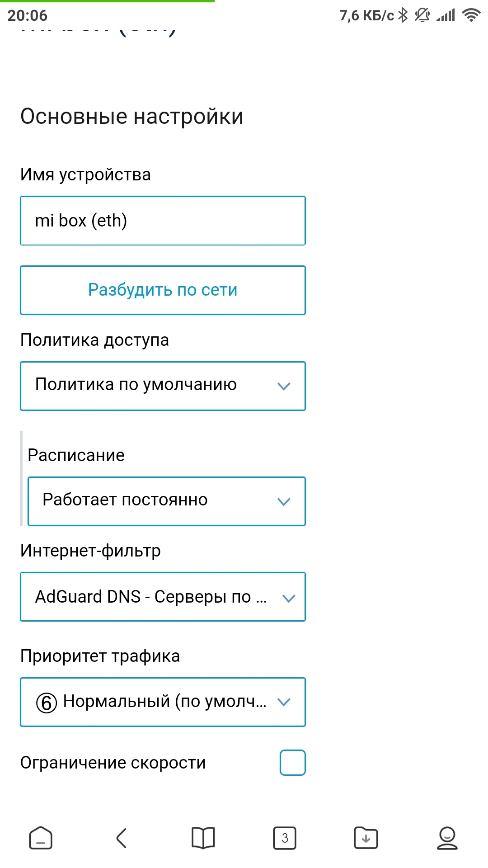Open the user profile icon
Image resolution: width=488 pixels, height=868 pixels.
[447, 838]
